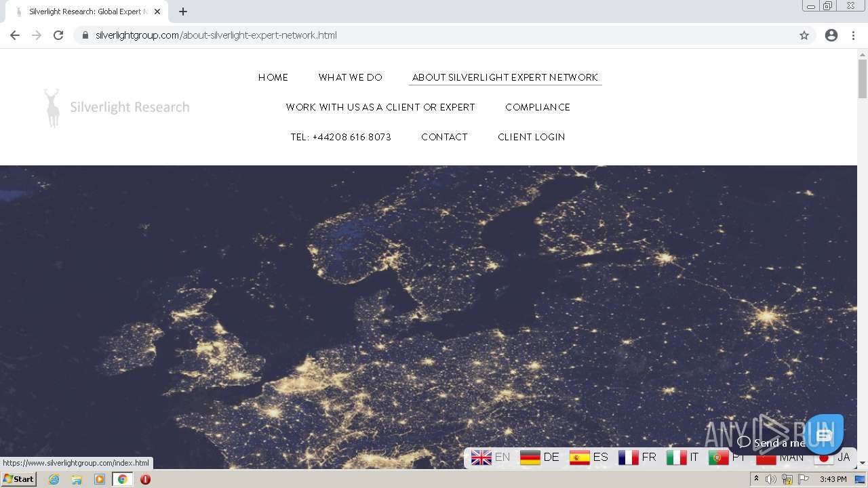Open the Action Center flag tray icon
868x488 pixels.
804,479
